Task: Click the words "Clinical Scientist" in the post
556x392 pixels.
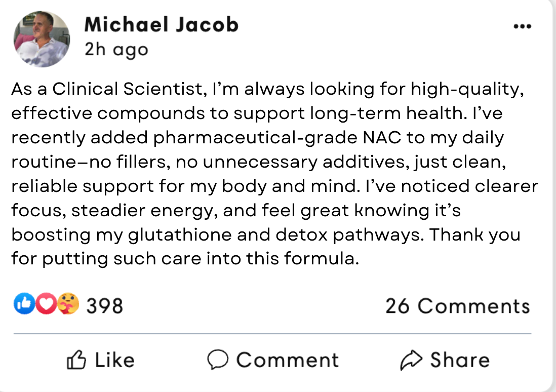Action: pyautogui.click(x=126, y=89)
